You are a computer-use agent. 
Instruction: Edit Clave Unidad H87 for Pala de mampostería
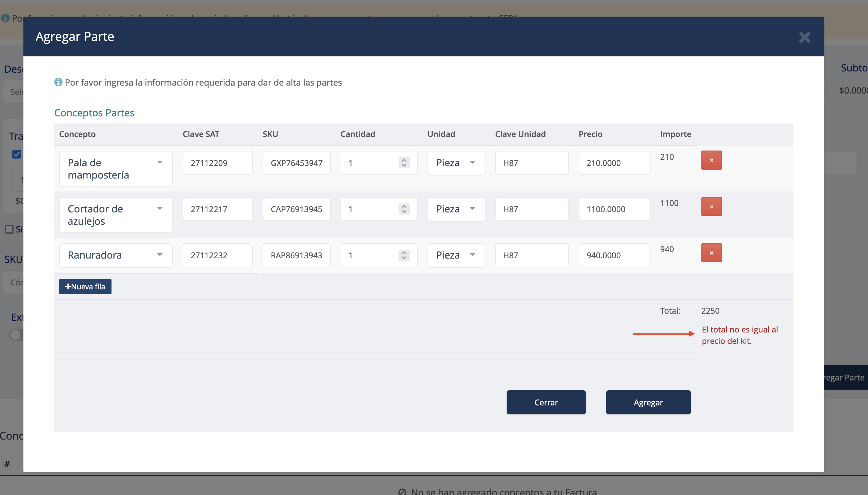(532, 163)
